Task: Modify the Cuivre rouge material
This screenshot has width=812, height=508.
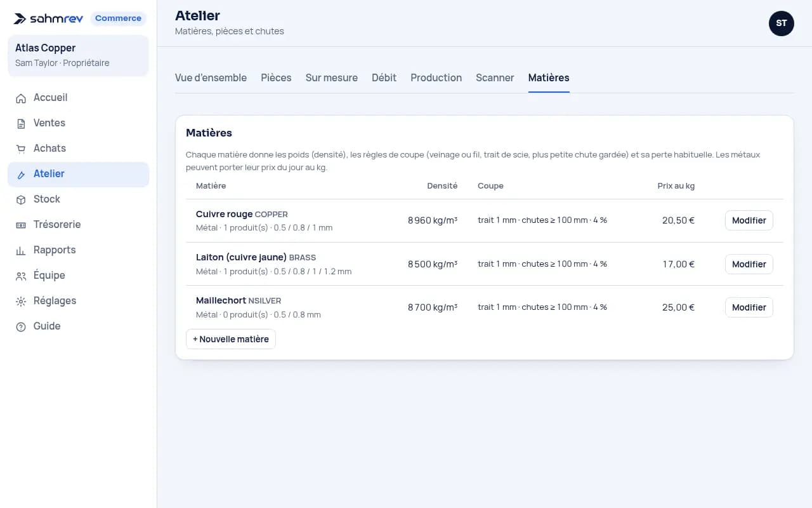Action: coord(749,220)
